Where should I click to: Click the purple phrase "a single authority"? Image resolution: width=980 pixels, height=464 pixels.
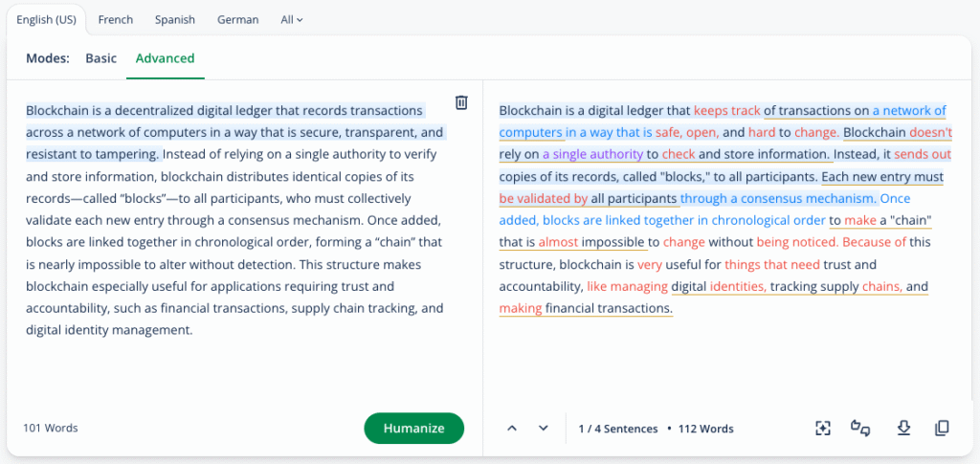point(592,154)
